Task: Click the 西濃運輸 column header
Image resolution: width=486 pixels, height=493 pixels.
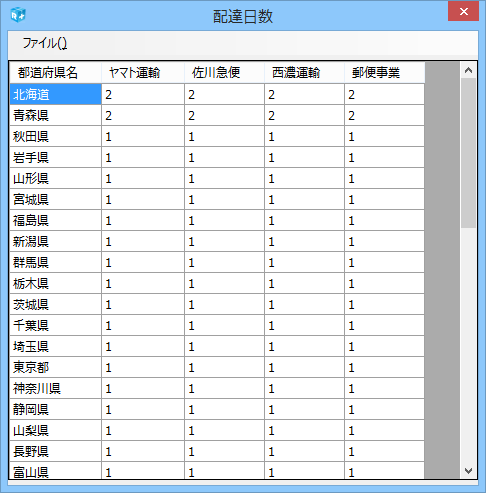Action: click(x=304, y=72)
